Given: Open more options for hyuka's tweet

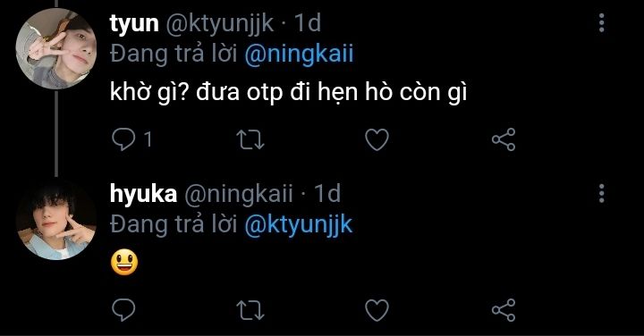Looking at the screenshot, I should [x=602, y=193].
